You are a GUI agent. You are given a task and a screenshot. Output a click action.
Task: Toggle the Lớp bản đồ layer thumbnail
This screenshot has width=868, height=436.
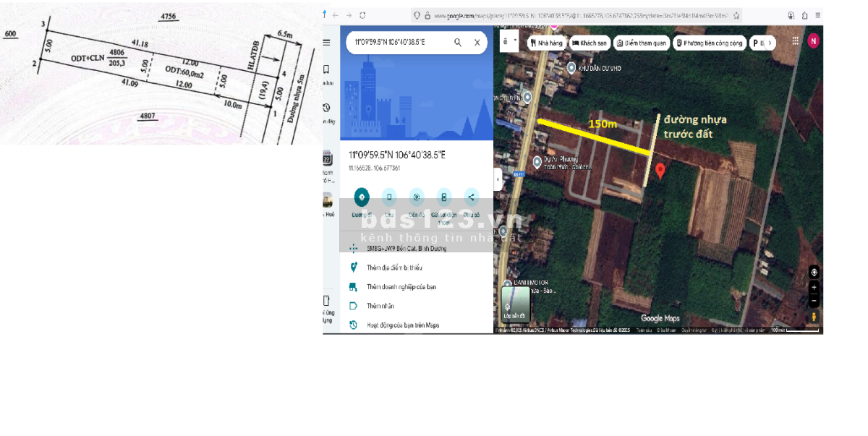coord(516,304)
